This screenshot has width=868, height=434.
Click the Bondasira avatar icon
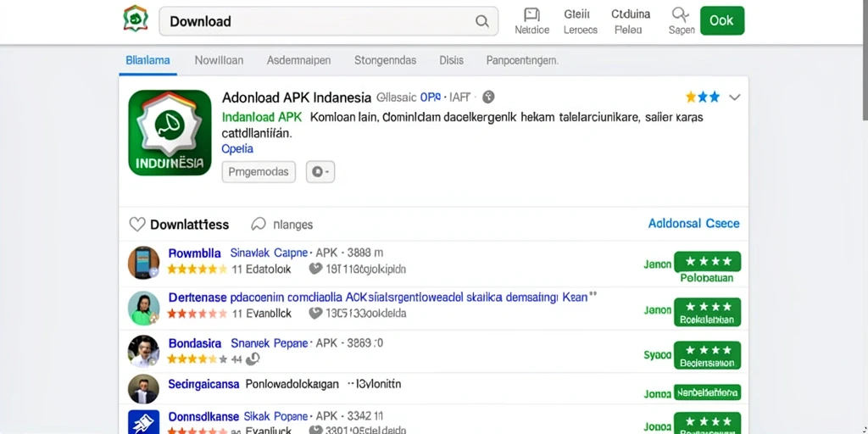[143, 351]
